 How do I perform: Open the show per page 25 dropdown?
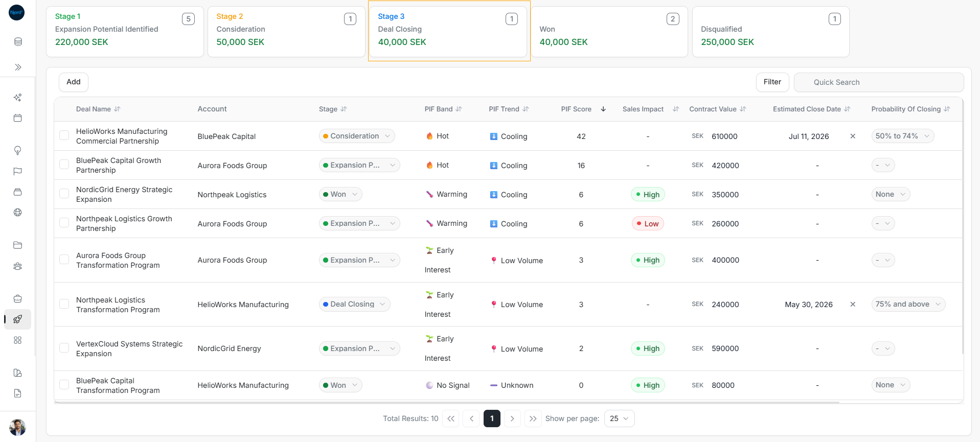pos(619,418)
